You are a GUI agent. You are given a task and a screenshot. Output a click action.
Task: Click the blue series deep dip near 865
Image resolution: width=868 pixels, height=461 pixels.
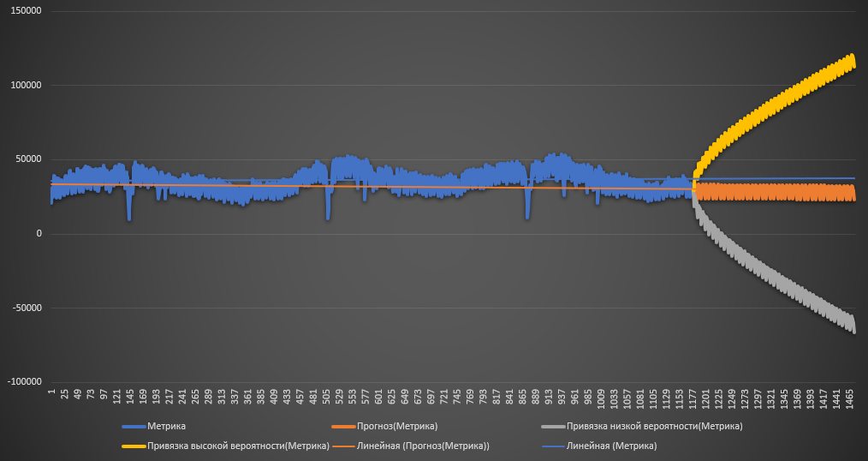click(x=528, y=214)
